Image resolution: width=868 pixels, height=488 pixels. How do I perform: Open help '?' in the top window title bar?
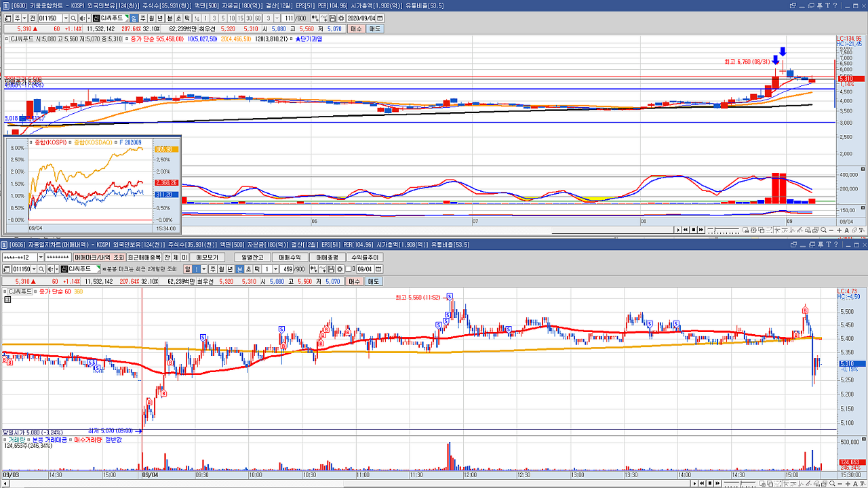click(x=835, y=5)
